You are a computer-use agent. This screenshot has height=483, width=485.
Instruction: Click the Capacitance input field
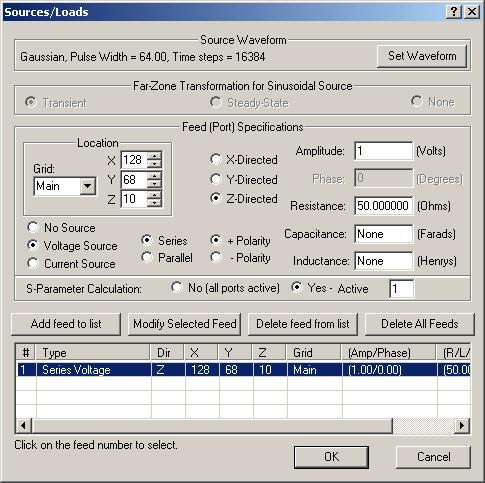[383, 234]
